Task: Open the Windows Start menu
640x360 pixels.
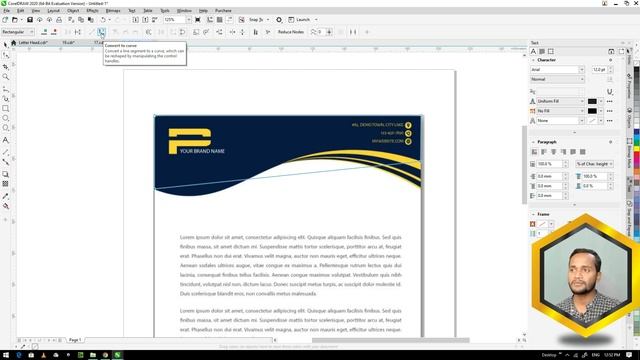Action: [6, 355]
